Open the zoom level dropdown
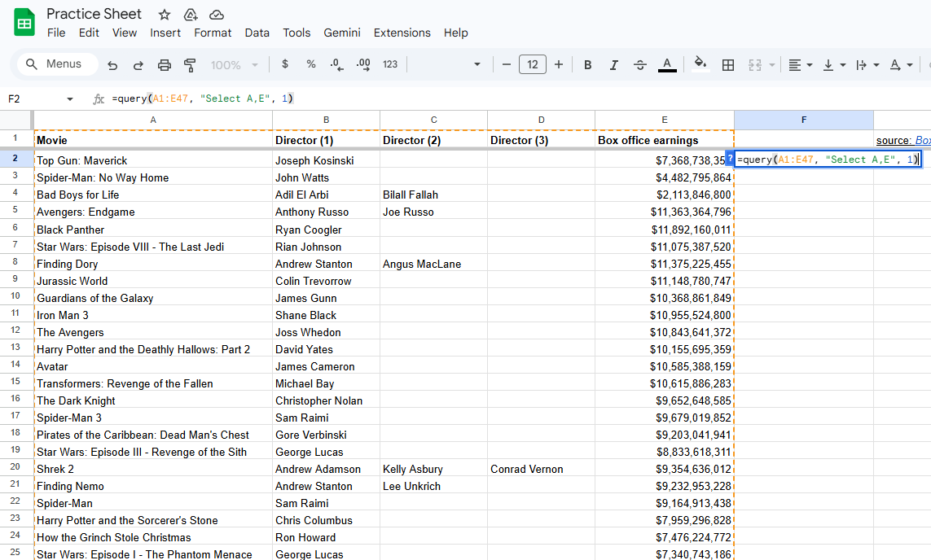This screenshot has width=931, height=560. pos(234,63)
